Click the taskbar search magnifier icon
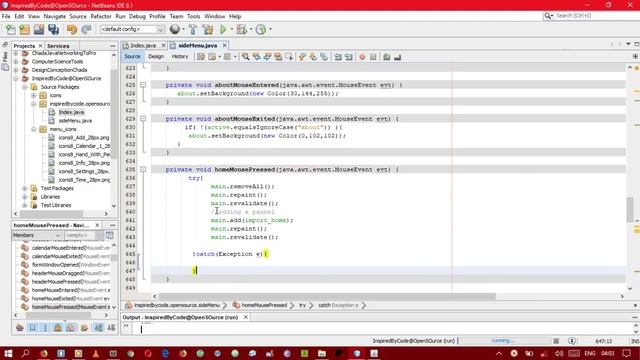This screenshot has height=360, width=640. coord(26,353)
